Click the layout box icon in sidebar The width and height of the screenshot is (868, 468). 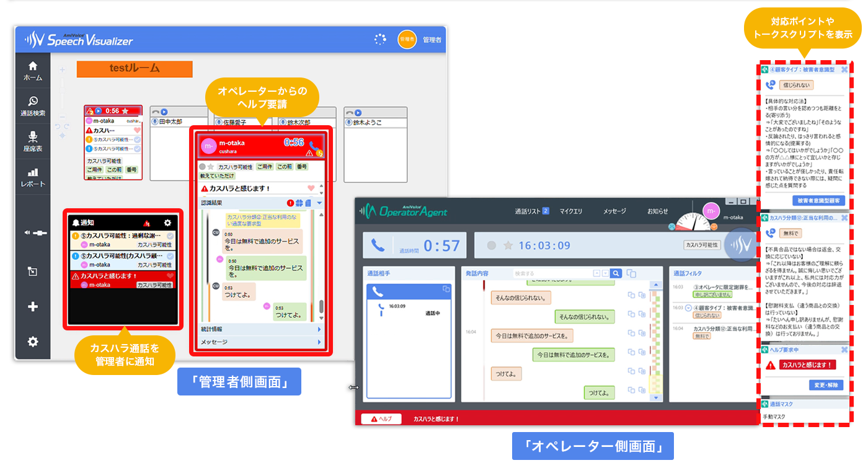click(33, 271)
